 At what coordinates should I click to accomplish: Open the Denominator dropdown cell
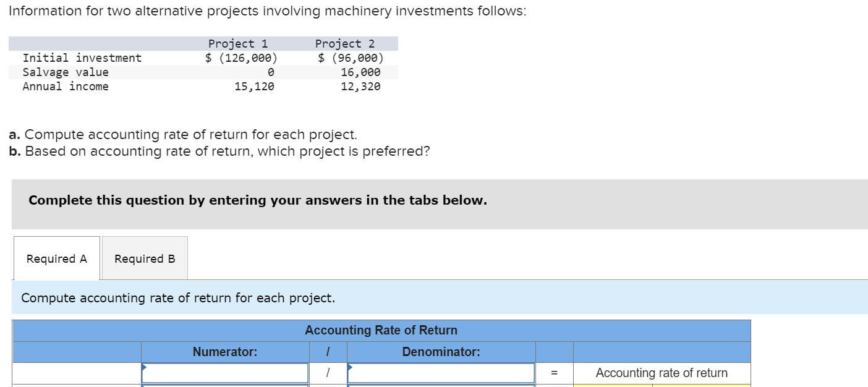coord(441,373)
